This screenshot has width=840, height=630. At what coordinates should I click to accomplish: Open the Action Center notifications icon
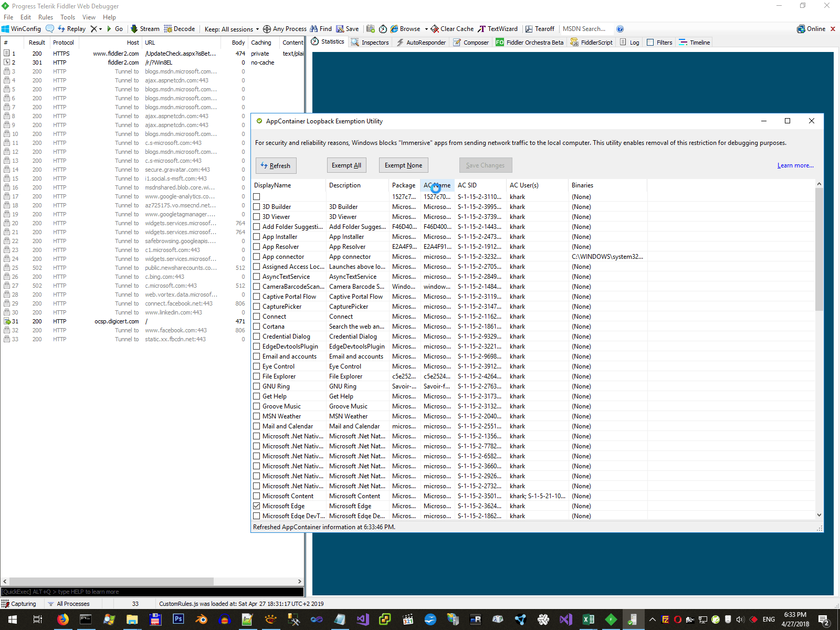point(824,619)
